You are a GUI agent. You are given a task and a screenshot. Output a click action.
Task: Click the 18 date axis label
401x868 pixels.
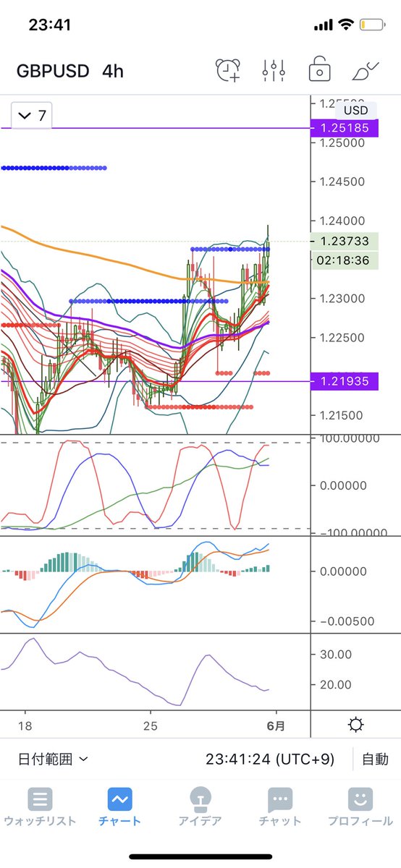pos(25,726)
